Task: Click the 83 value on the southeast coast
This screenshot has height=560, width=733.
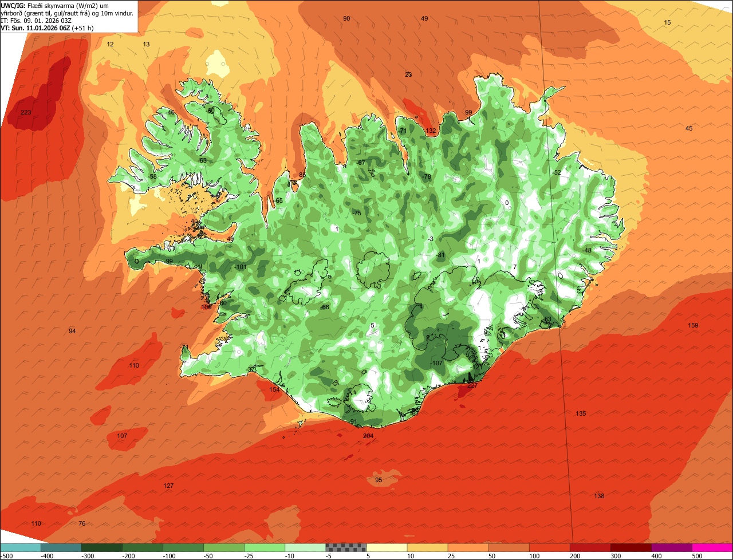Action: (547, 320)
